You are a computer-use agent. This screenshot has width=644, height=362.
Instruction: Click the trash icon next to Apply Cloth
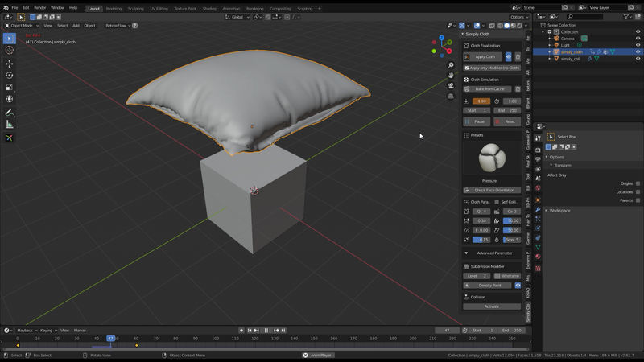pyautogui.click(x=518, y=56)
